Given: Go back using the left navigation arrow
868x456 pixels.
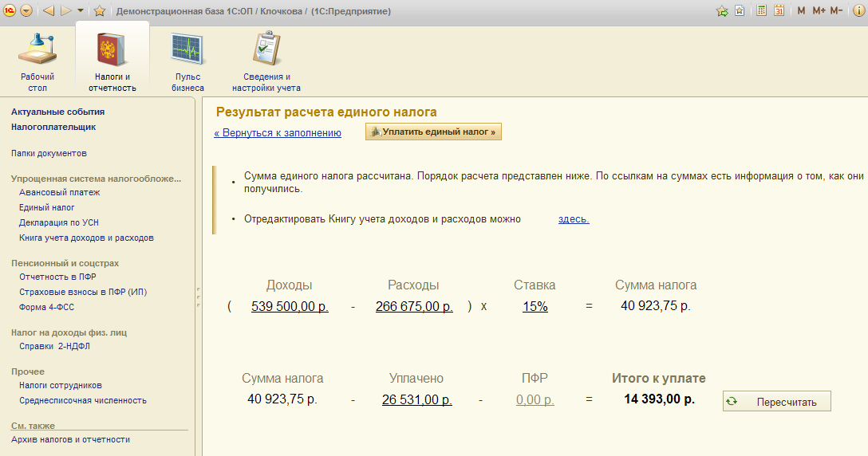Looking at the screenshot, I should [x=48, y=11].
